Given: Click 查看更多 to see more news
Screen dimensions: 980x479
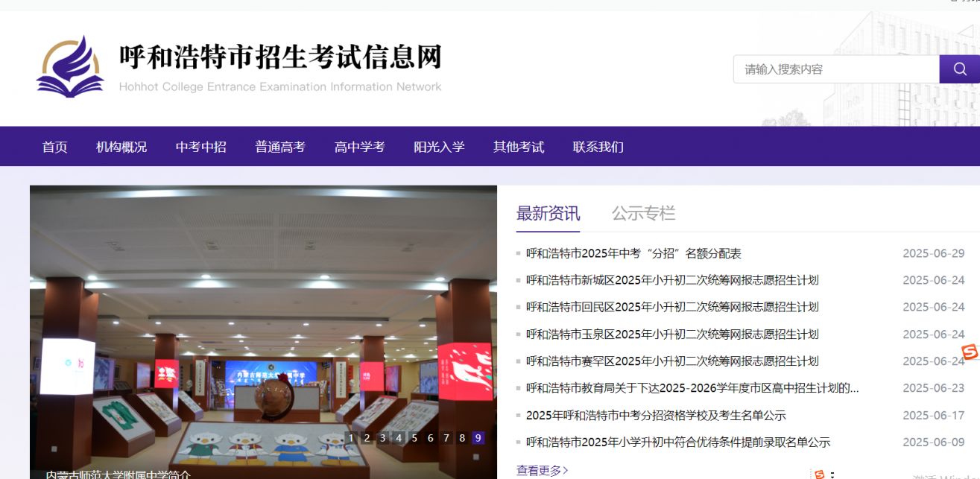Looking at the screenshot, I should click(x=542, y=470).
